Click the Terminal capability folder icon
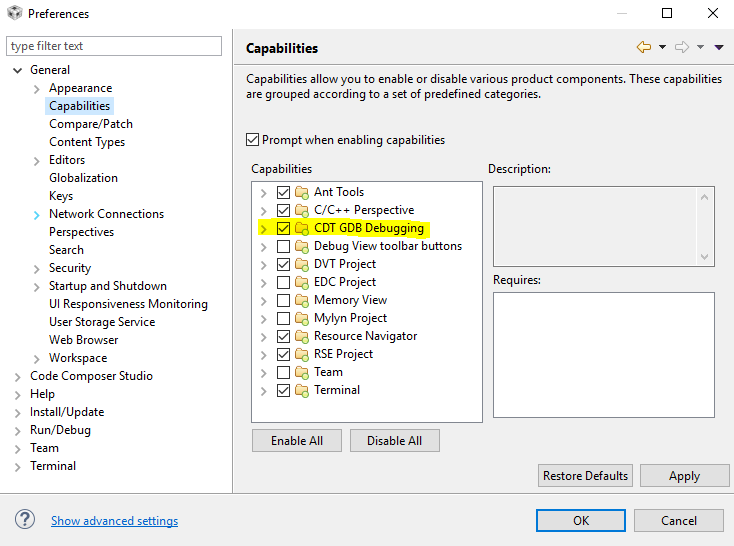The image size is (734, 546). pyautogui.click(x=302, y=390)
